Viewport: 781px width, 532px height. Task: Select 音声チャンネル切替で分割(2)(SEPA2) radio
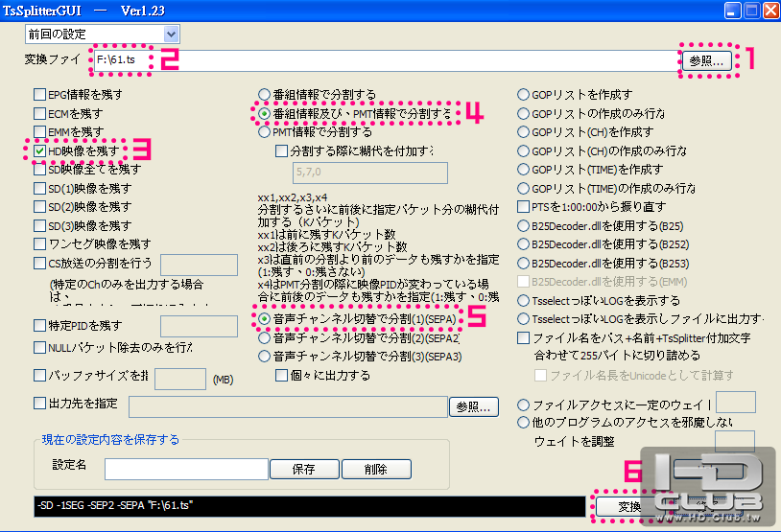pyautogui.click(x=264, y=338)
